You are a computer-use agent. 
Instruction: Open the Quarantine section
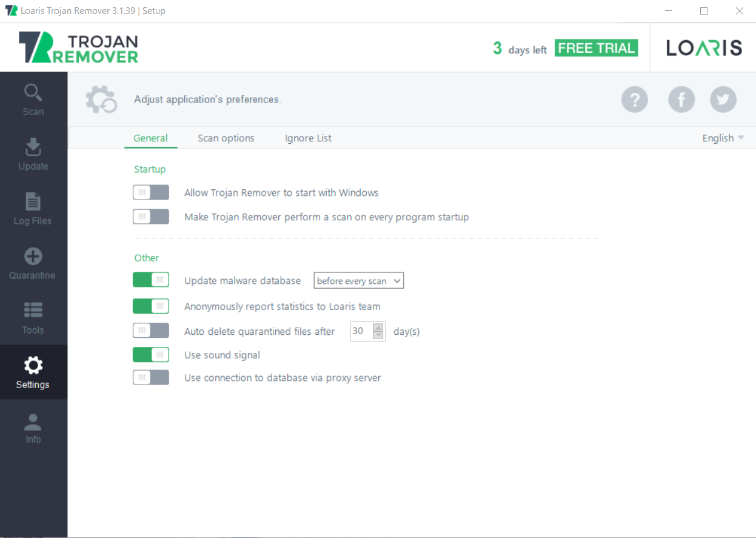[x=33, y=263]
